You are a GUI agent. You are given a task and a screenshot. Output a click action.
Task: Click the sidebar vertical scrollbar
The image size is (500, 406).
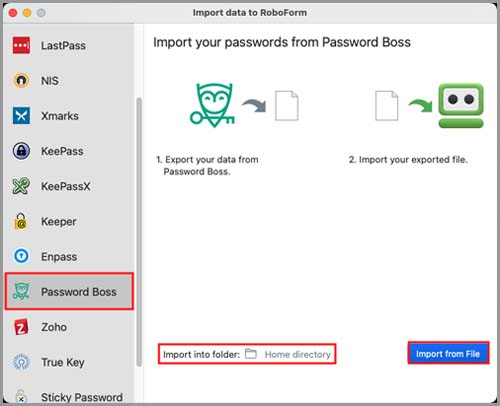[x=139, y=232]
